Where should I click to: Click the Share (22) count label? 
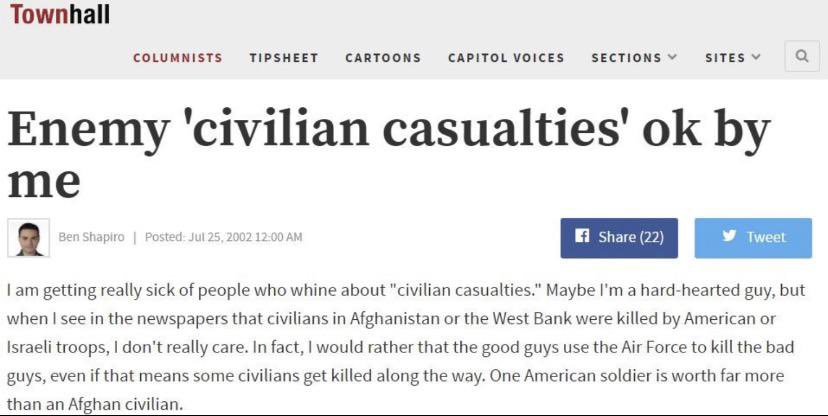point(631,237)
